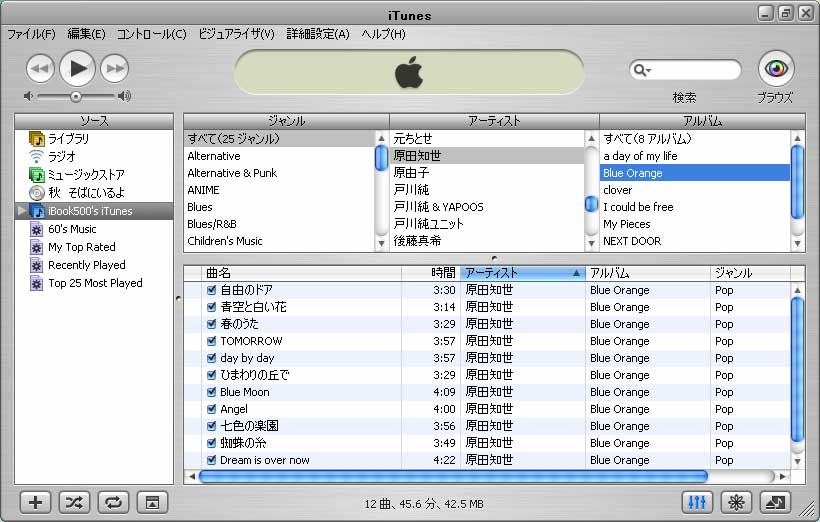Skip to the previous track
The width and height of the screenshot is (820, 522).
[39, 69]
